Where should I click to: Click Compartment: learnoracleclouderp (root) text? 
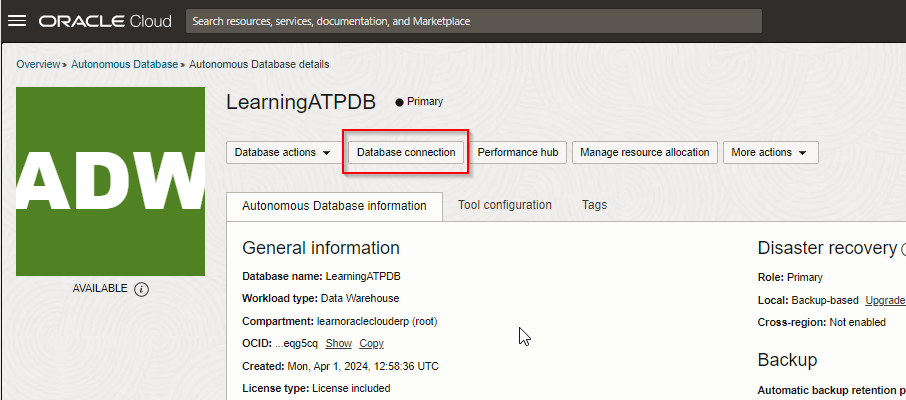(340, 321)
